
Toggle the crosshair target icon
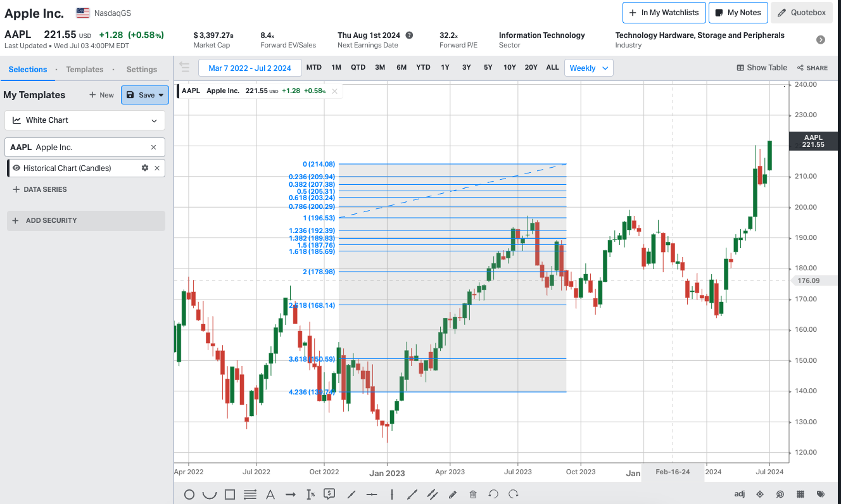[x=760, y=495]
